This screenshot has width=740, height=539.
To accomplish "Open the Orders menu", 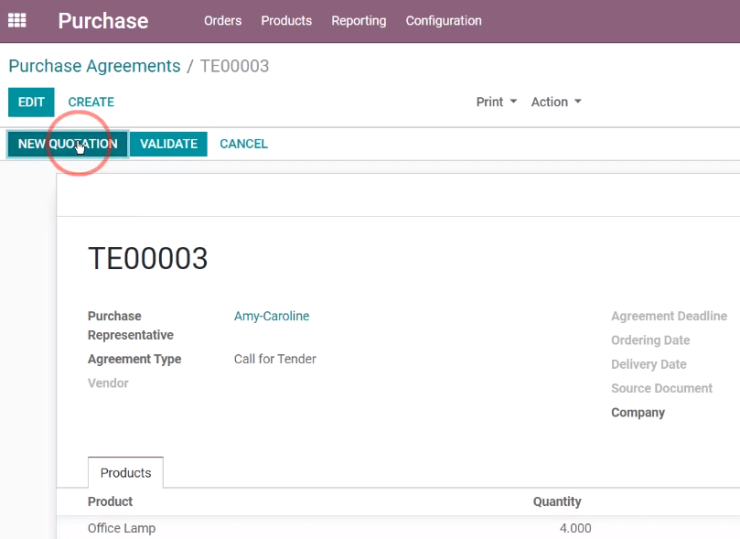I will point(223,21).
